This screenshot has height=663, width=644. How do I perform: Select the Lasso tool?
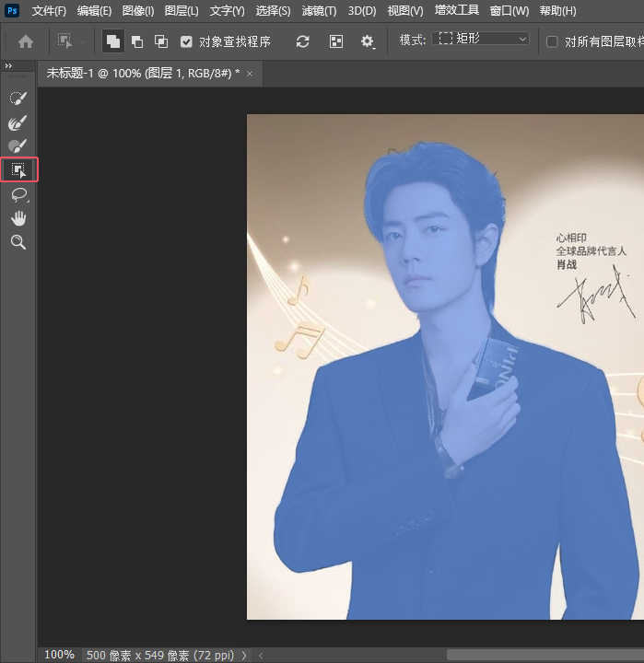coord(19,194)
